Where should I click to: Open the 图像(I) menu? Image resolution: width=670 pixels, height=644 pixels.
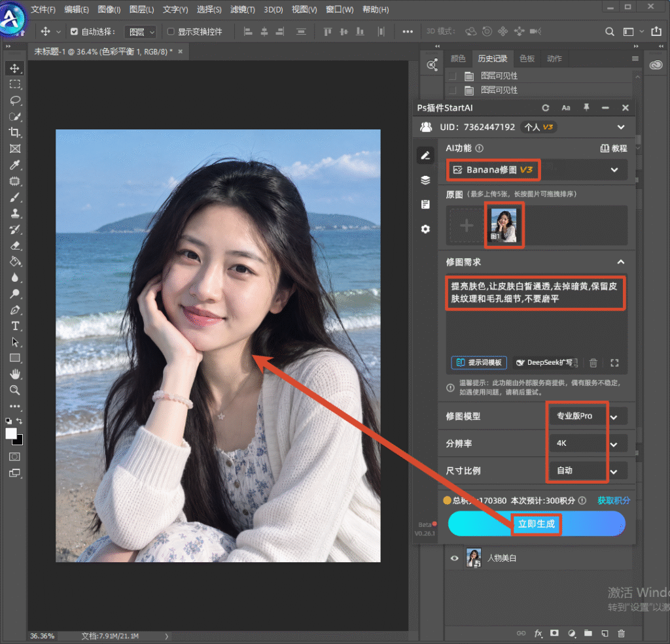coord(109,9)
